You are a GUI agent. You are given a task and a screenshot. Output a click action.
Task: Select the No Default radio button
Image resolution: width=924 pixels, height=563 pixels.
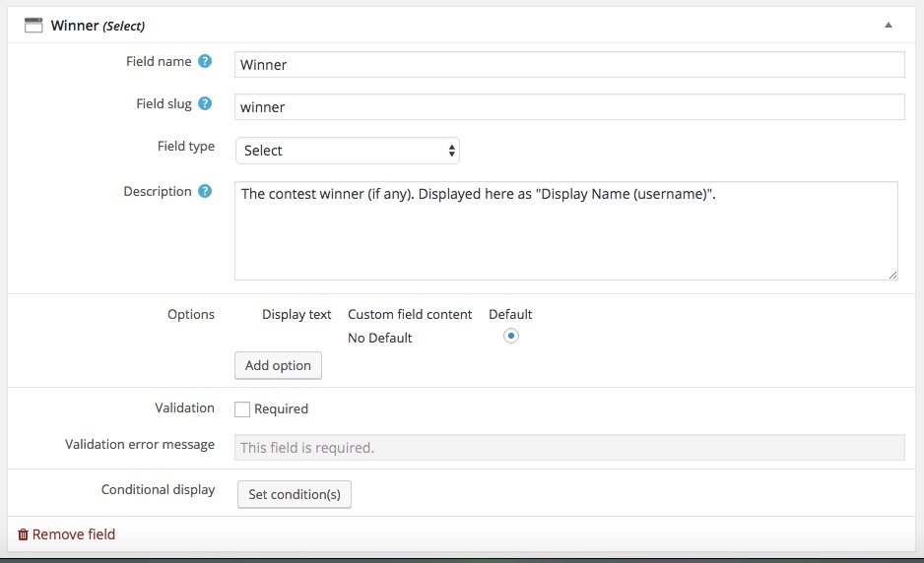pyautogui.click(x=511, y=336)
